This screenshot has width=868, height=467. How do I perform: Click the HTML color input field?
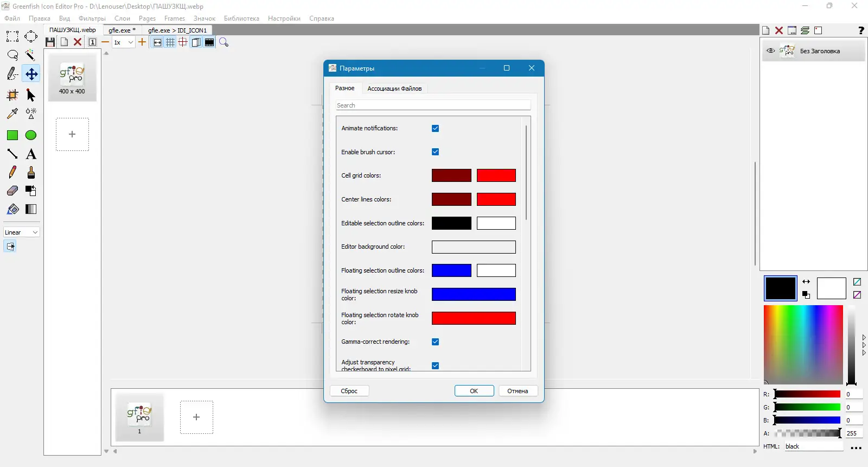pyautogui.click(x=813, y=446)
